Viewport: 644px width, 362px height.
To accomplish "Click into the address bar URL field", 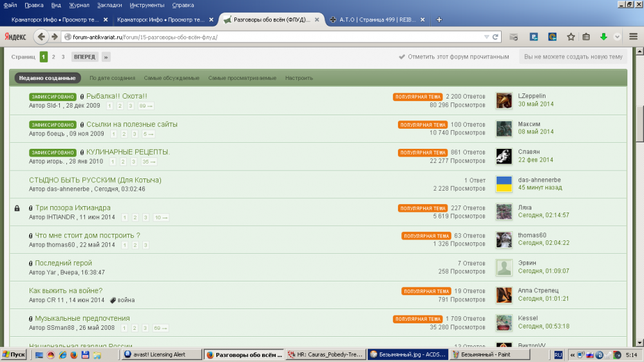I will coord(271,37).
